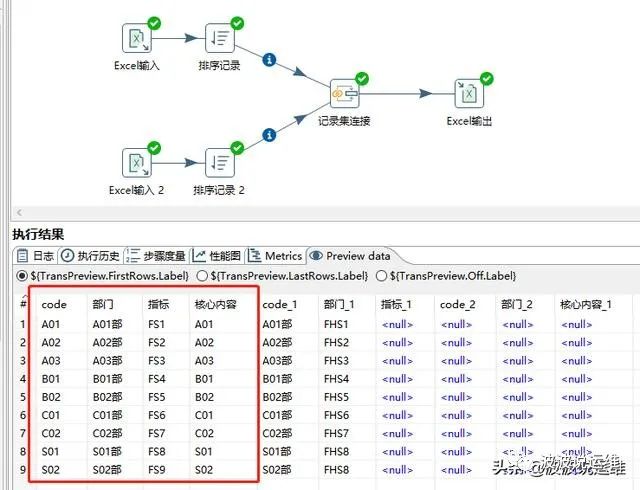Image resolution: width=640 pixels, height=490 pixels.
Task: Click the # row number header
Action: (23, 303)
